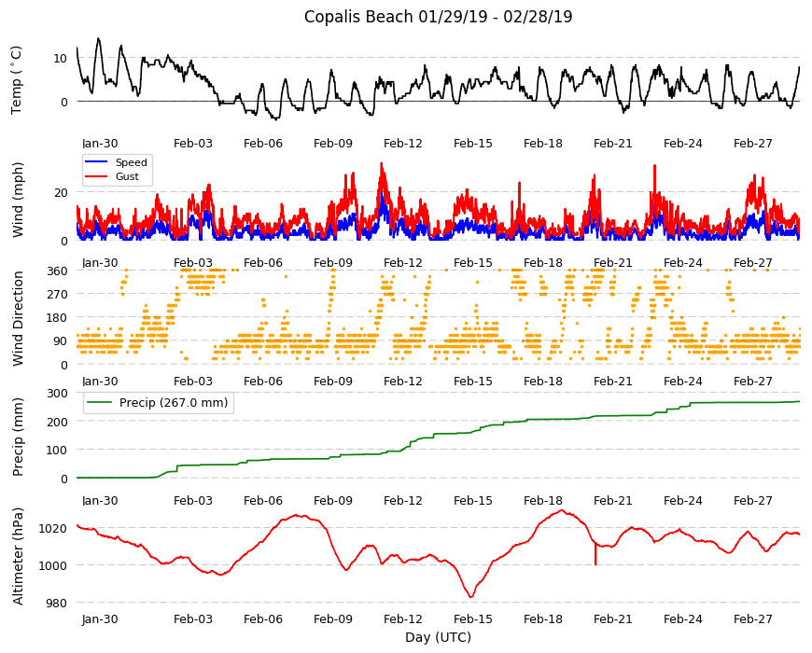
Task: Click the Wind (mph) axis label
Action: pos(18,201)
